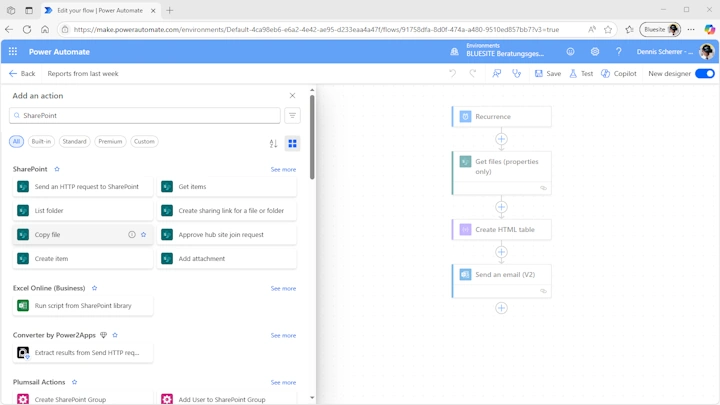Save the flow
This screenshot has height=405, width=720.
[x=548, y=73]
